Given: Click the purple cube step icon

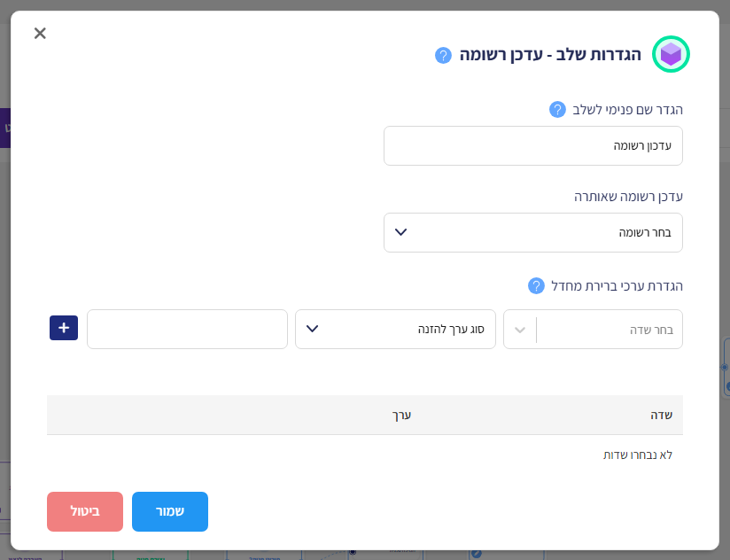Looking at the screenshot, I should 671,54.
